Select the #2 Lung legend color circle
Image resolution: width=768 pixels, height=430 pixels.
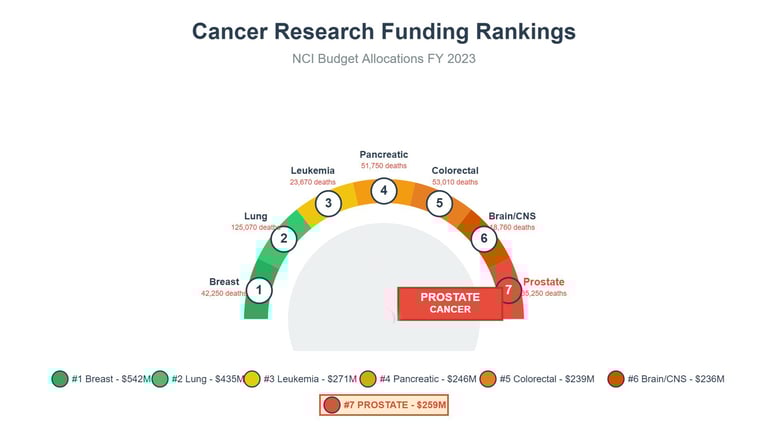pyautogui.click(x=160, y=379)
